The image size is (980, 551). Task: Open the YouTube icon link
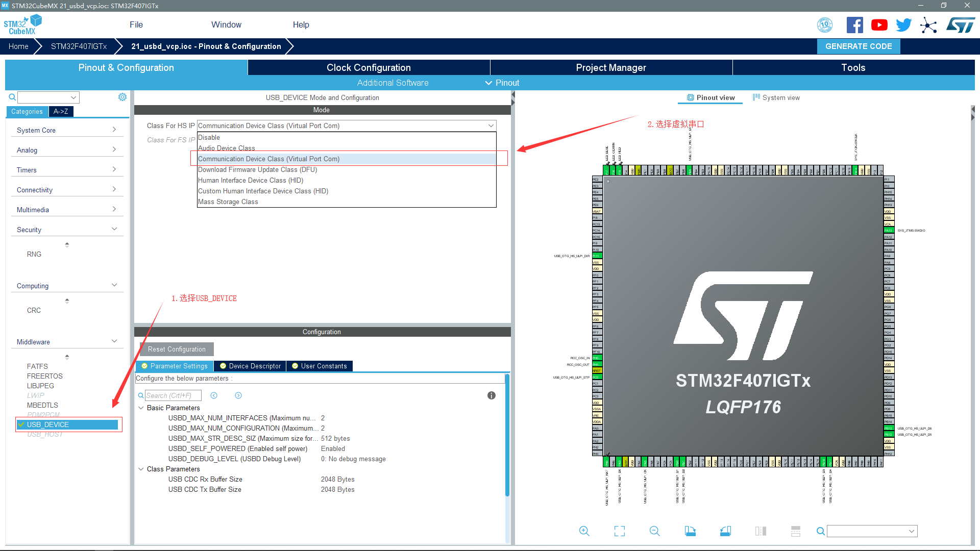[879, 25]
